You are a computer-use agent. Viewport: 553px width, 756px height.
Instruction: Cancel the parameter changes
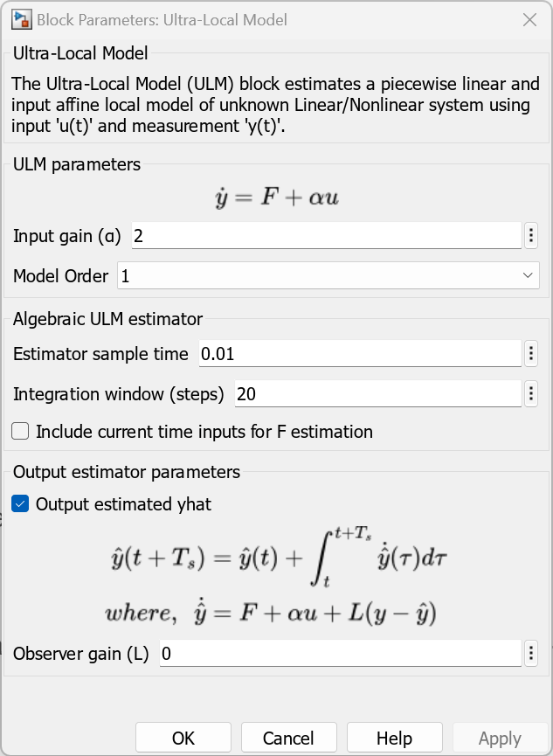(288, 737)
